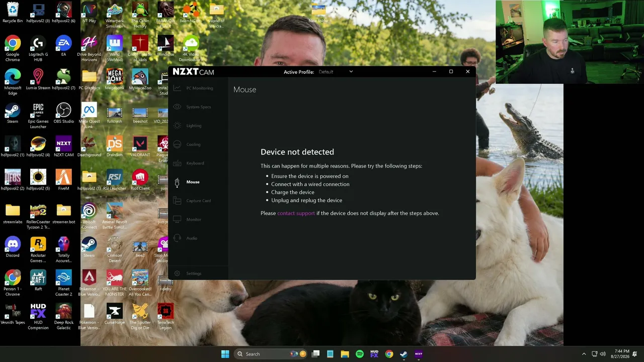Select Lighting in the NZXT CAM sidebar
644x362 pixels.
click(194, 126)
